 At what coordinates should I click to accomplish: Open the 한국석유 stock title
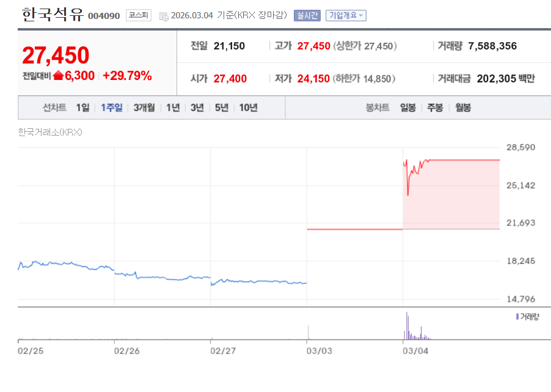[52, 15]
